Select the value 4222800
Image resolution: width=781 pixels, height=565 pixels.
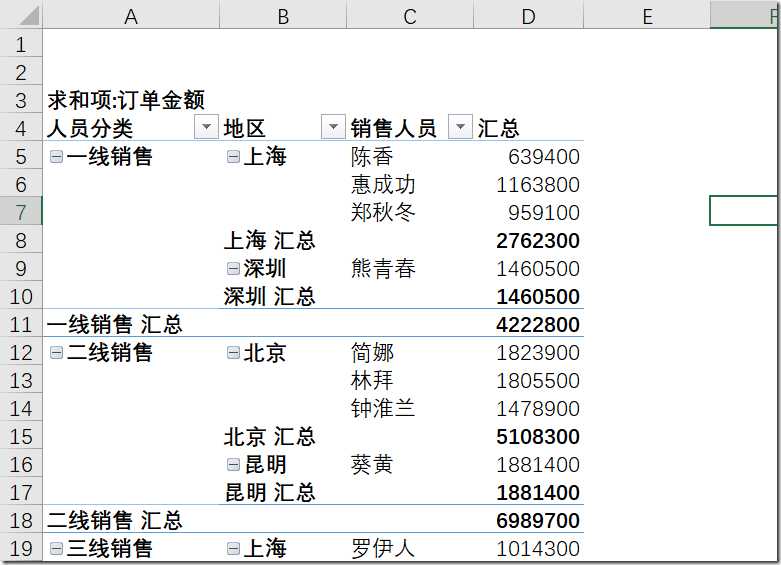tap(538, 325)
